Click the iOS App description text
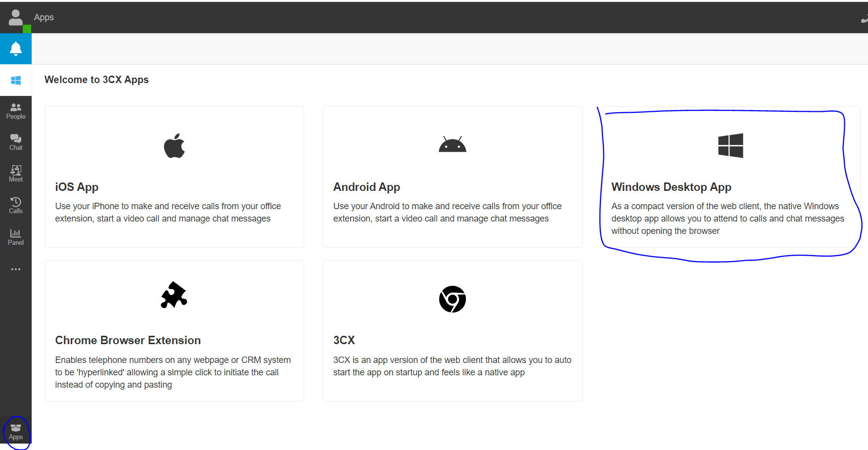Viewport: 868px width, 450px height. (x=168, y=212)
